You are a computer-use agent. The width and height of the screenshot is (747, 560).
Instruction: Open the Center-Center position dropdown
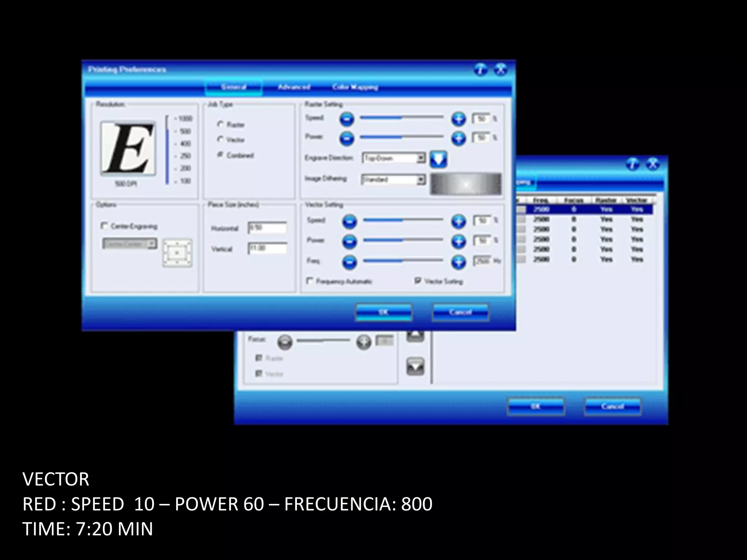130,244
